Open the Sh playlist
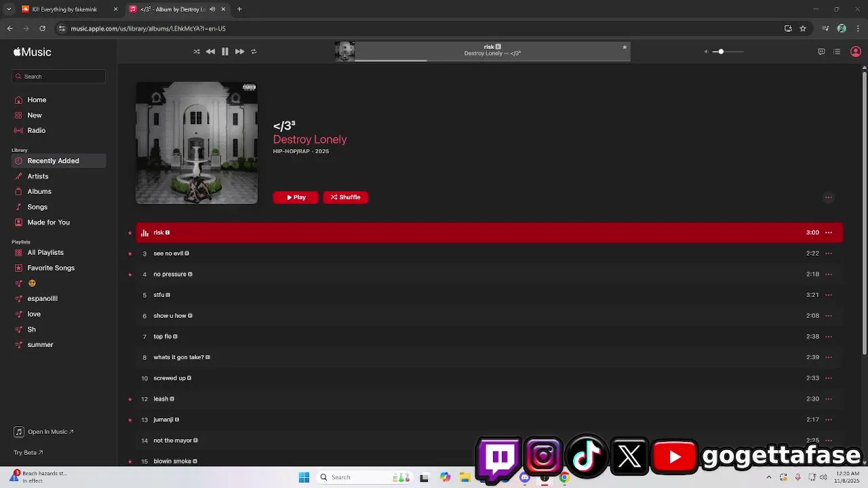The image size is (868, 488). tap(31, 329)
